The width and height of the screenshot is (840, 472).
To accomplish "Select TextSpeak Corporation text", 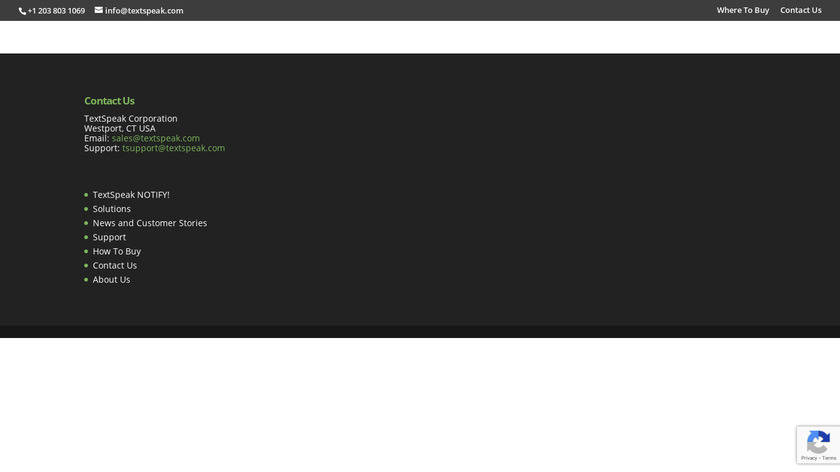I will click(131, 118).
